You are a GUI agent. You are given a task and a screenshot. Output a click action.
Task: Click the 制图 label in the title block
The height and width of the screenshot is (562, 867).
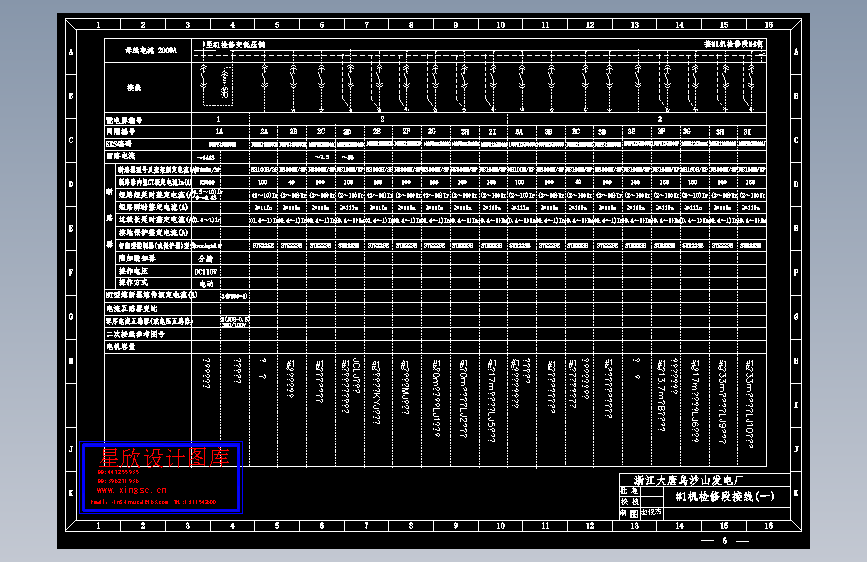pos(629,513)
